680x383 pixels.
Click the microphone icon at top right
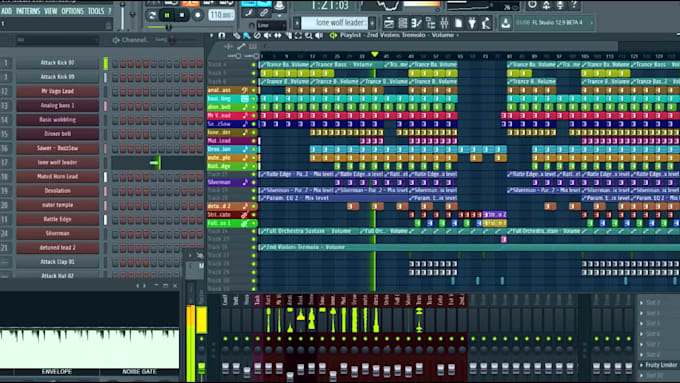click(x=560, y=5)
